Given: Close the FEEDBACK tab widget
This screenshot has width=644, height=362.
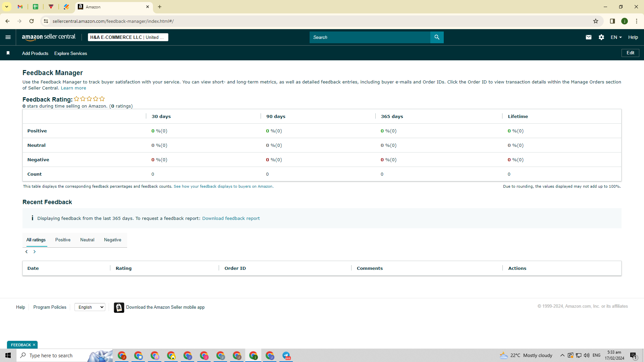Looking at the screenshot, I should pos(34,345).
